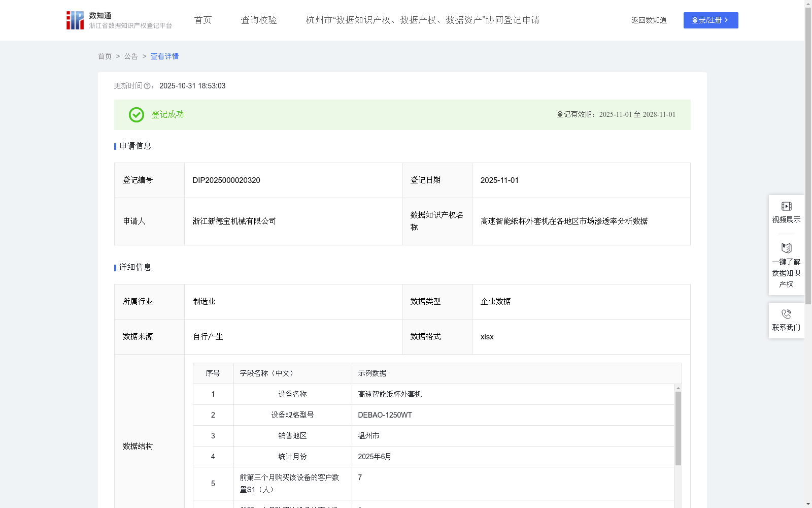812x508 pixels.
Task: Click the 企业数据 data type value
Action: click(495, 302)
